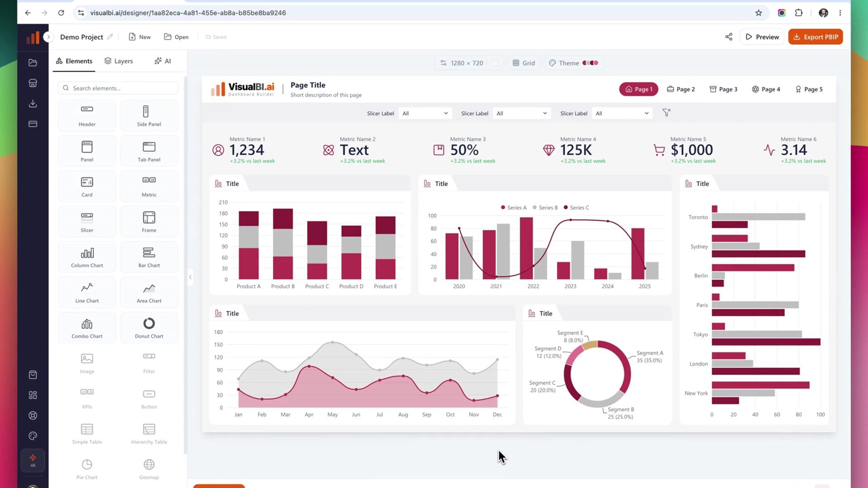Choose the Card element
868x488 pixels.
click(87, 186)
